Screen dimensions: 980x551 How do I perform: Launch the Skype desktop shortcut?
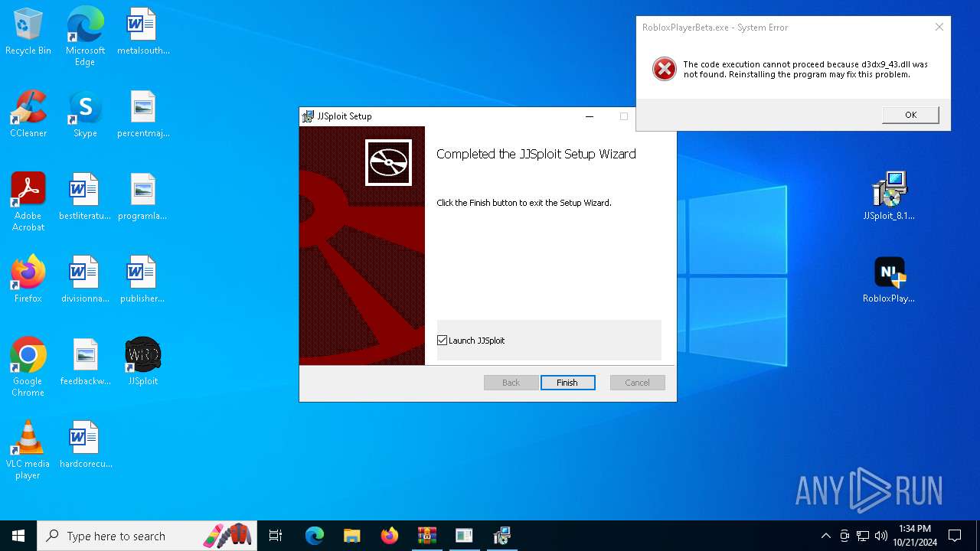coord(85,115)
